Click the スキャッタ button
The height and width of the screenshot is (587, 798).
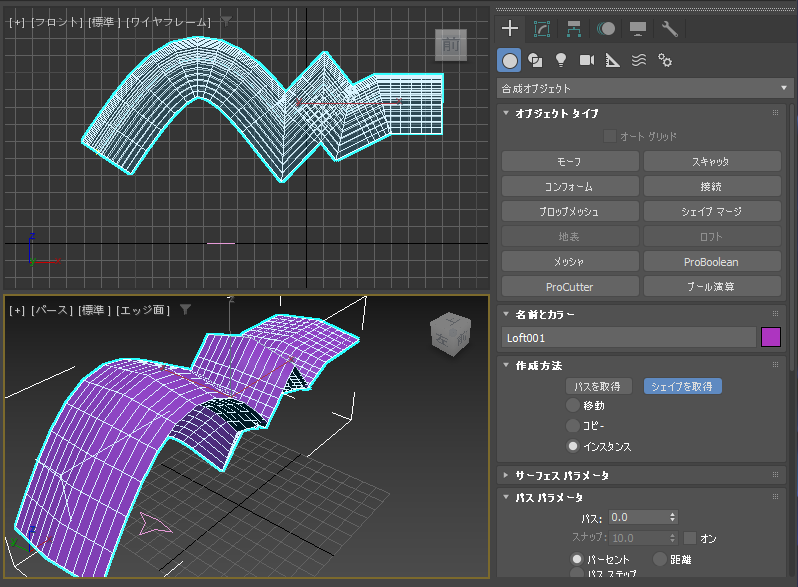(712, 161)
